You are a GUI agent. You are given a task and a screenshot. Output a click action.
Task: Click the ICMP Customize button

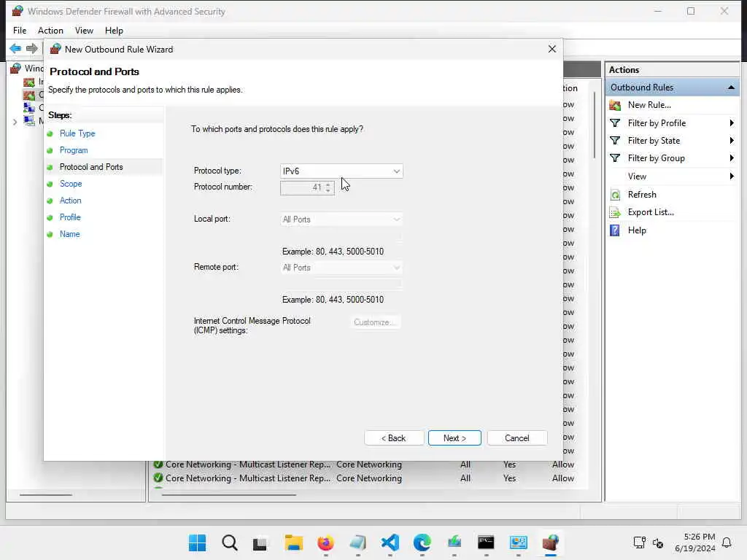coord(374,322)
